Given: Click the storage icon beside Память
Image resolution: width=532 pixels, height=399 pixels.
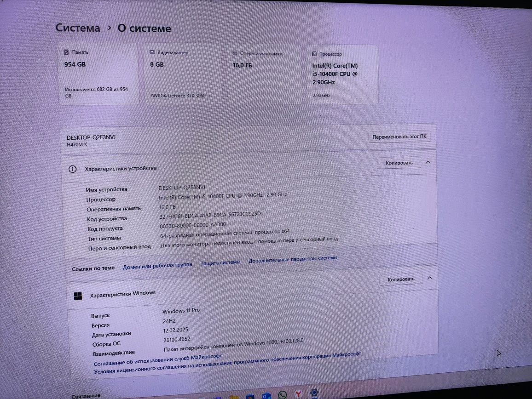Looking at the screenshot, I should click(66, 52).
